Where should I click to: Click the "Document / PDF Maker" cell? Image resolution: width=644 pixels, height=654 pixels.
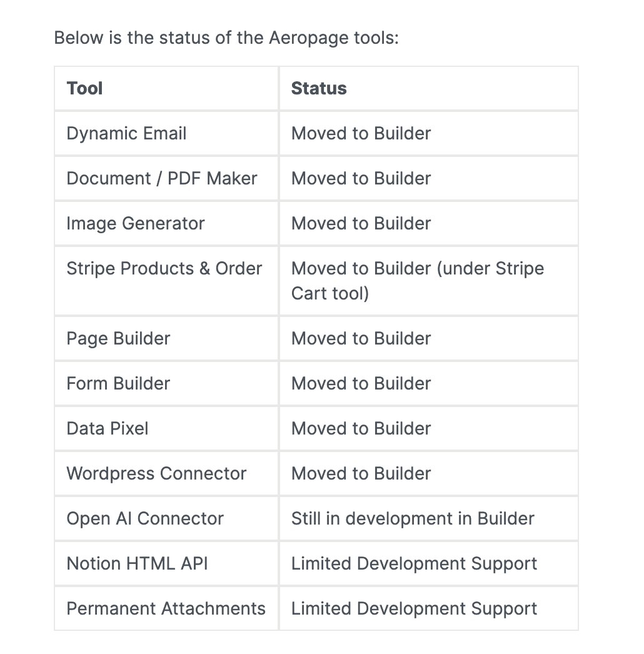(162, 179)
